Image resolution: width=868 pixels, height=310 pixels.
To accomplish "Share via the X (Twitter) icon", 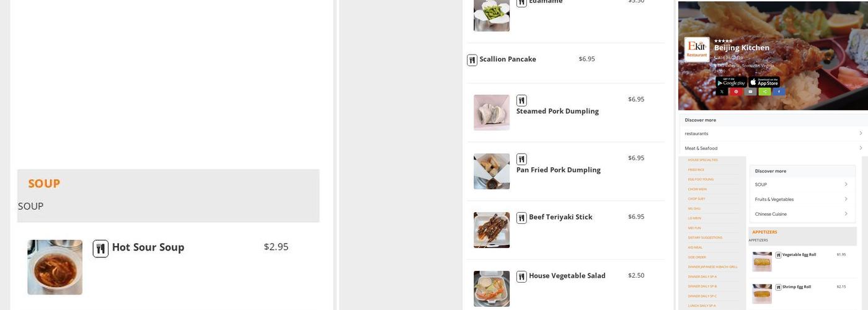I will [x=722, y=92].
